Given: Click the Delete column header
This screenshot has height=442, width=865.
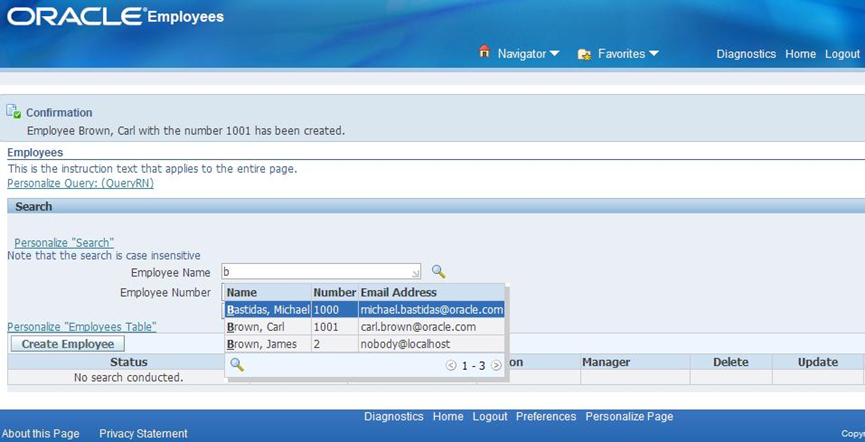Looking at the screenshot, I should pyautogui.click(x=731, y=362).
